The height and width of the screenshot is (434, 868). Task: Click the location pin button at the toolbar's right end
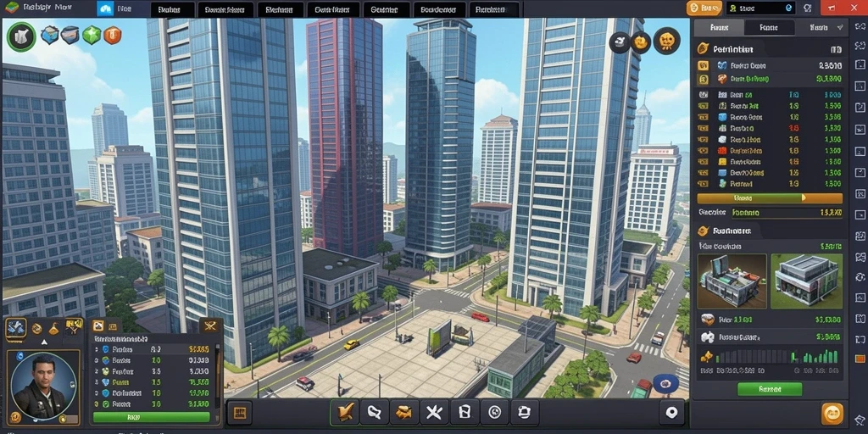pos(672,413)
